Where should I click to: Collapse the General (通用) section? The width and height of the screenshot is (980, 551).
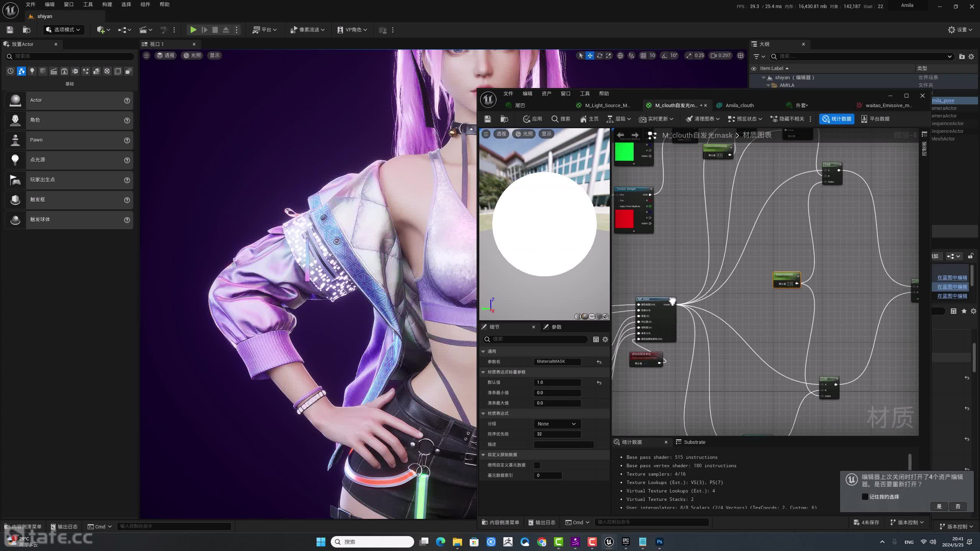click(x=483, y=352)
